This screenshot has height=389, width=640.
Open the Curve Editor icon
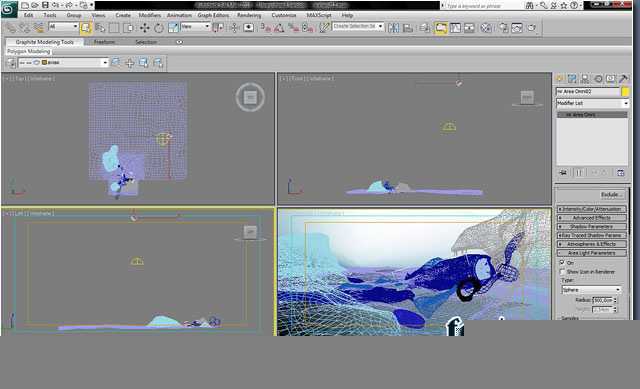[455, 28]
